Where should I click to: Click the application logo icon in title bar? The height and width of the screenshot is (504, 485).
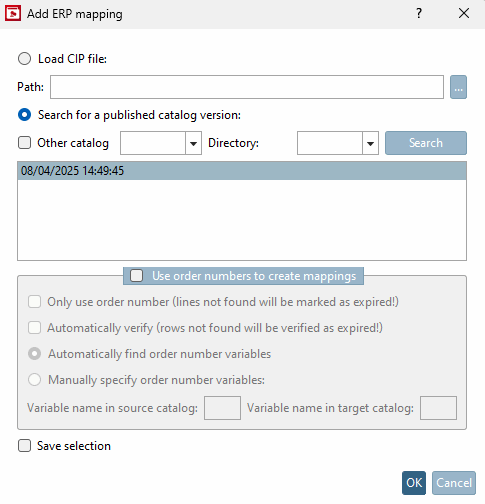(13, 14)
